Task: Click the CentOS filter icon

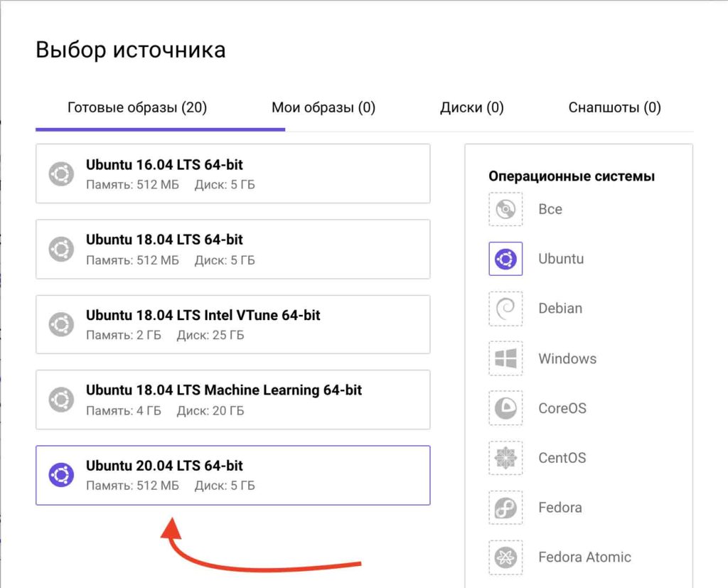Action: 505,457
